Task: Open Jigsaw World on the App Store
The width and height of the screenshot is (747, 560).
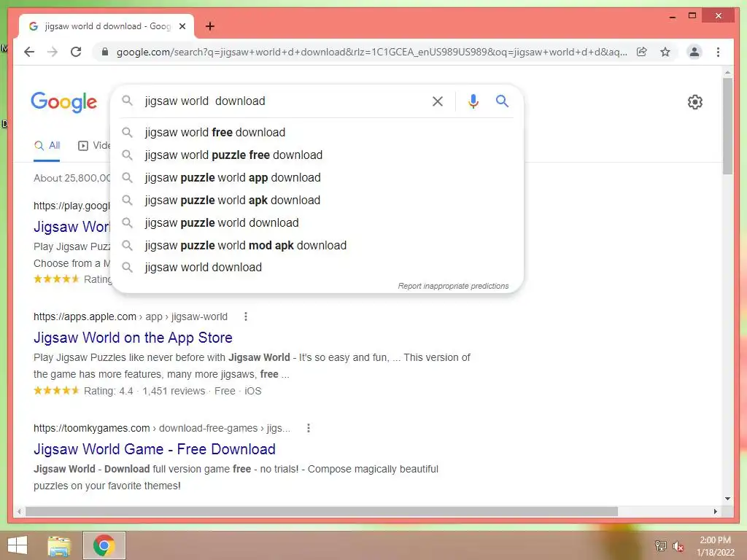Action: click(x=133, y=338)
